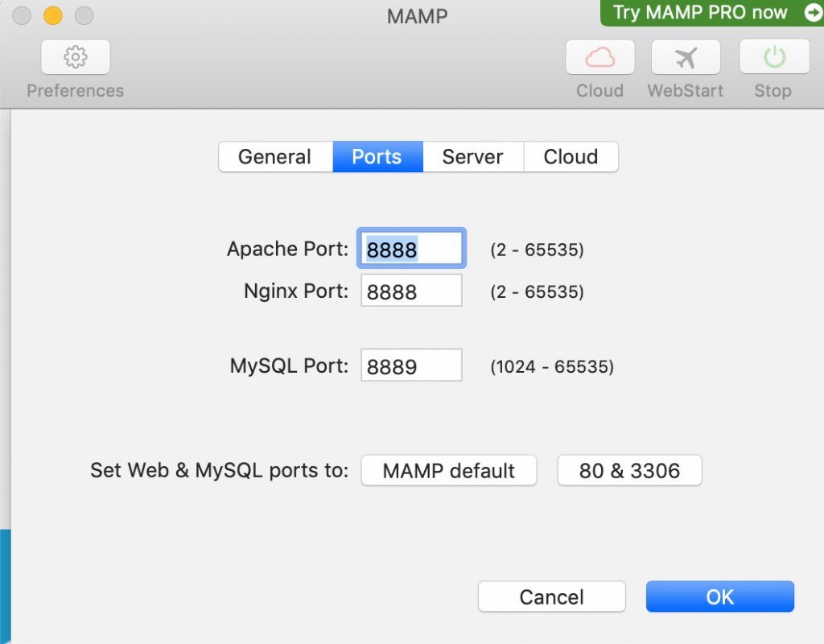Go to the Cloud preferences tab

(571, 157)
